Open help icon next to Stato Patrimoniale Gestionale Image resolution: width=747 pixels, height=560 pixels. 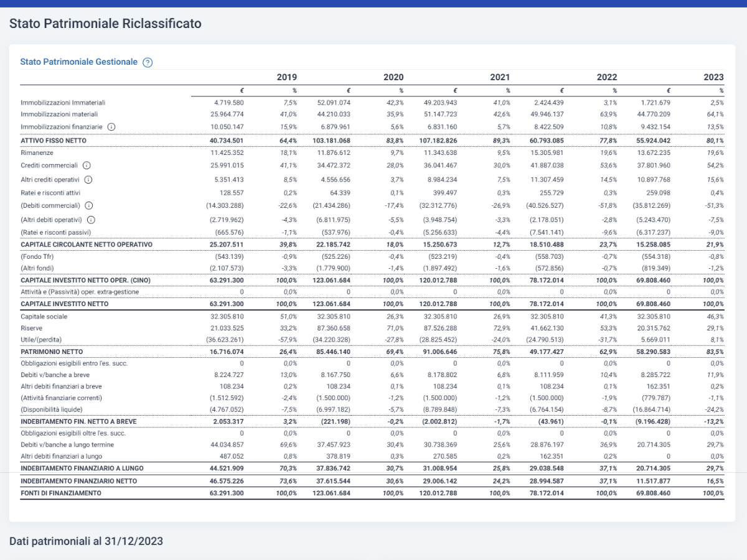[x=148, y=62]
